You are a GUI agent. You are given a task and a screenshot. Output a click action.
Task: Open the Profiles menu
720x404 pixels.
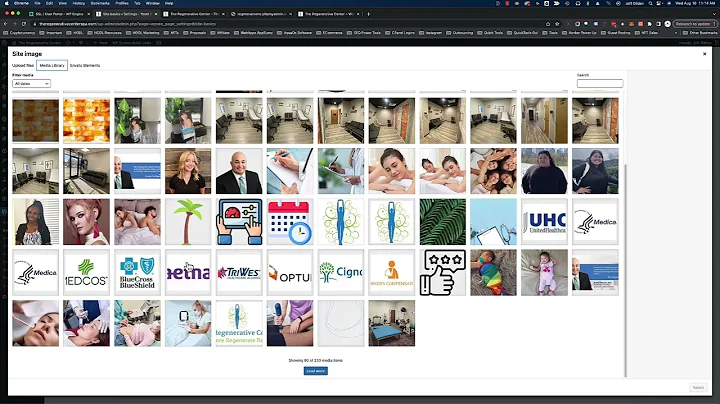122,3
